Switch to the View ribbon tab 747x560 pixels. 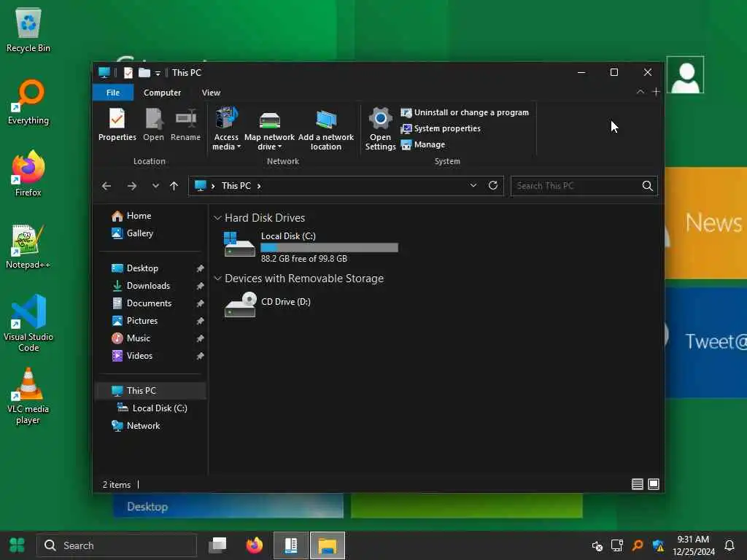211,93
